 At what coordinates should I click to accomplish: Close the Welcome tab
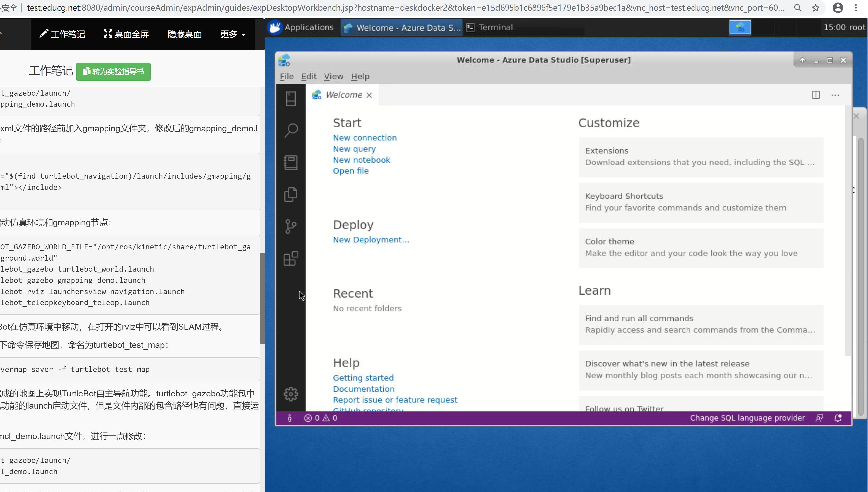[369, 95]
